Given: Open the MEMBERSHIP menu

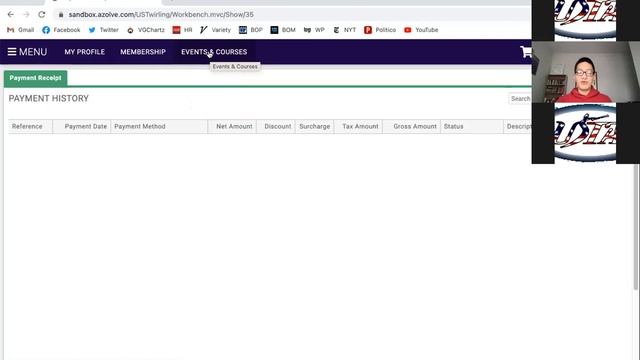Looking at the screenshot, I should coord(143,52).
